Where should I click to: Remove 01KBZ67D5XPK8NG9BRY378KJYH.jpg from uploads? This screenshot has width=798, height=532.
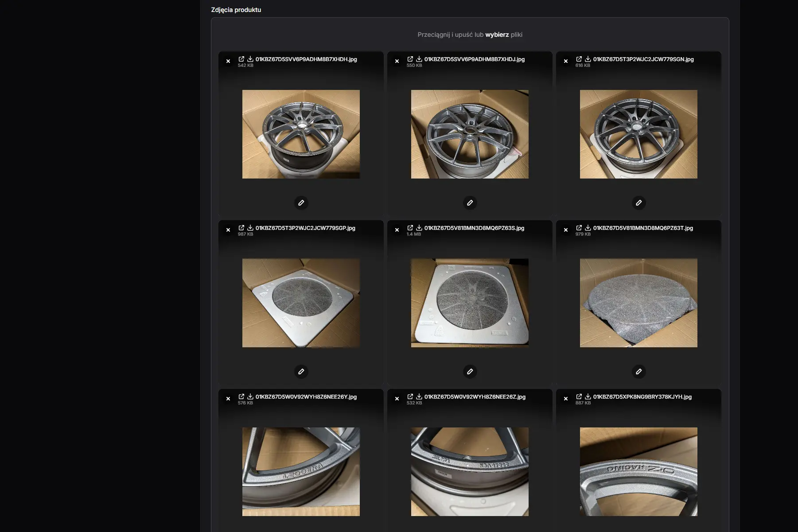click(x=566, y=398)
